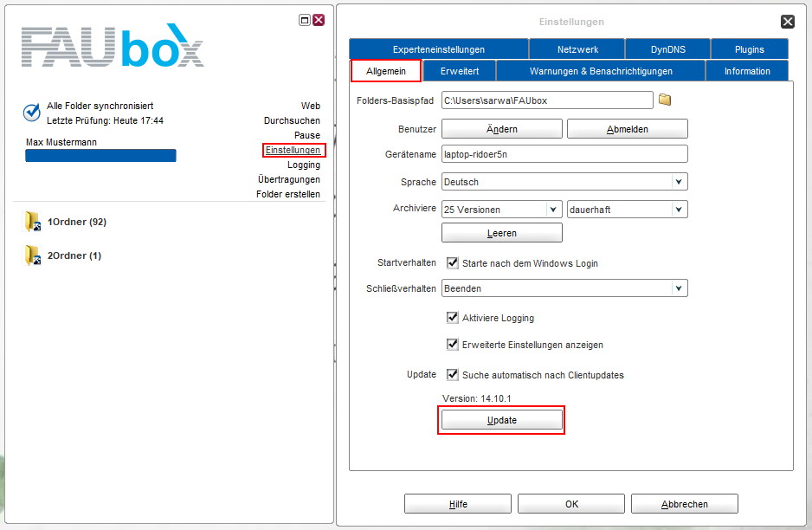Click the Pause link
This screenshot has height=530, width=812.
[x=307, y=135]
